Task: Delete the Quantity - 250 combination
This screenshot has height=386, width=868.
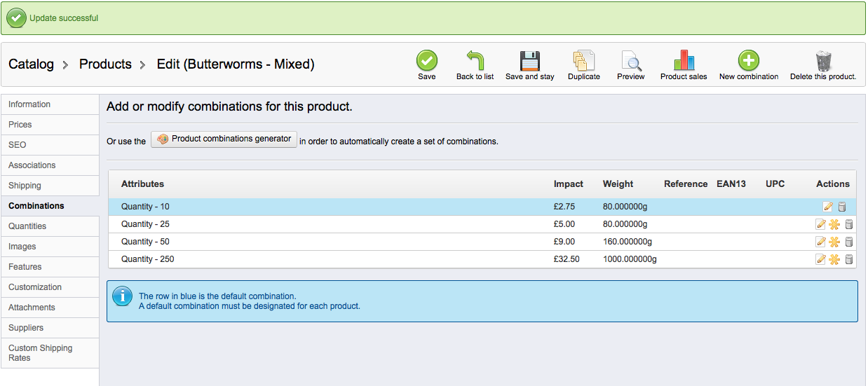Action: (848, 259)
